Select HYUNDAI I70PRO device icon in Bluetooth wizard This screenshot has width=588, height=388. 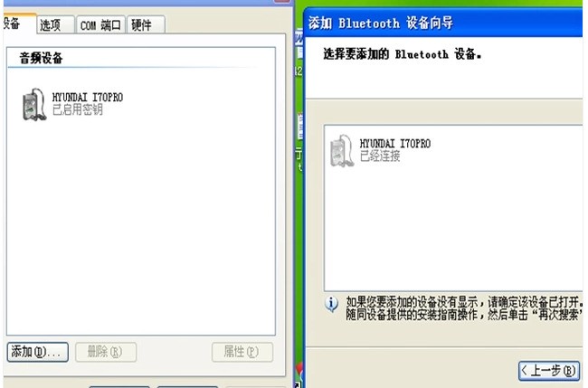point(342,151)
